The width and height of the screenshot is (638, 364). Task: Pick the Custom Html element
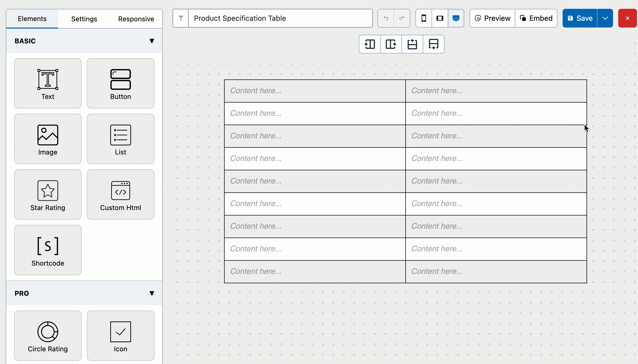[x=121, y=194]
